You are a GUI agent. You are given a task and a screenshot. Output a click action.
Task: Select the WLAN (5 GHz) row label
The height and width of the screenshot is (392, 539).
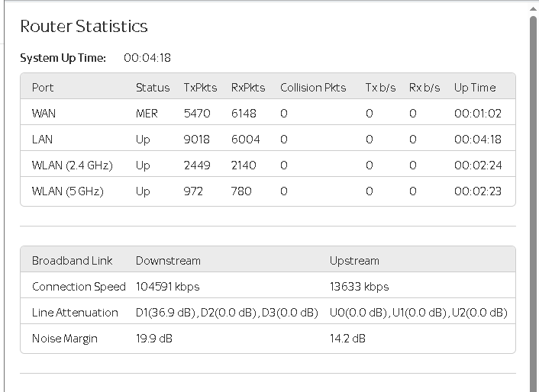[67, 191]
